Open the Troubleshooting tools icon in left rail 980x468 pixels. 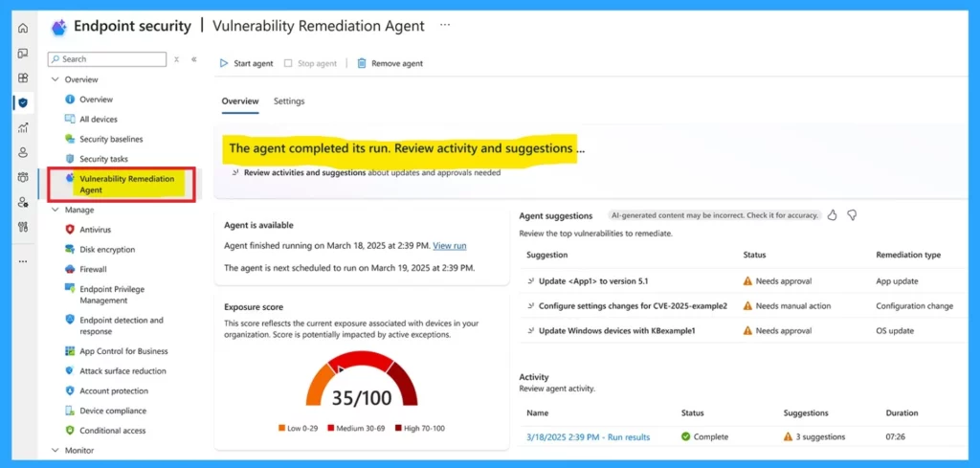[x=23, y=226]
